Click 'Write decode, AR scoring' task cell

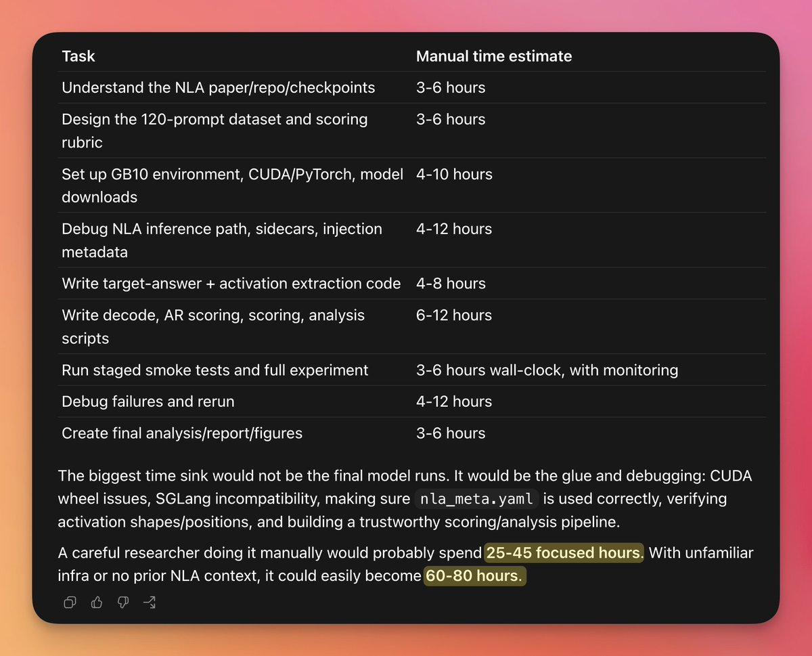tap(213, 326)
